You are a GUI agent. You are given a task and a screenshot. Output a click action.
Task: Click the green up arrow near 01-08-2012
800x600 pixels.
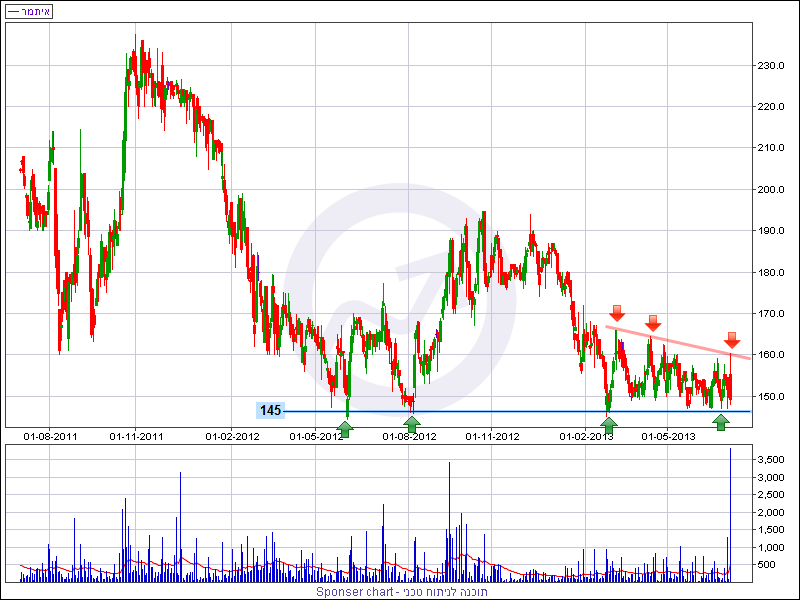[x=411, y=424]
